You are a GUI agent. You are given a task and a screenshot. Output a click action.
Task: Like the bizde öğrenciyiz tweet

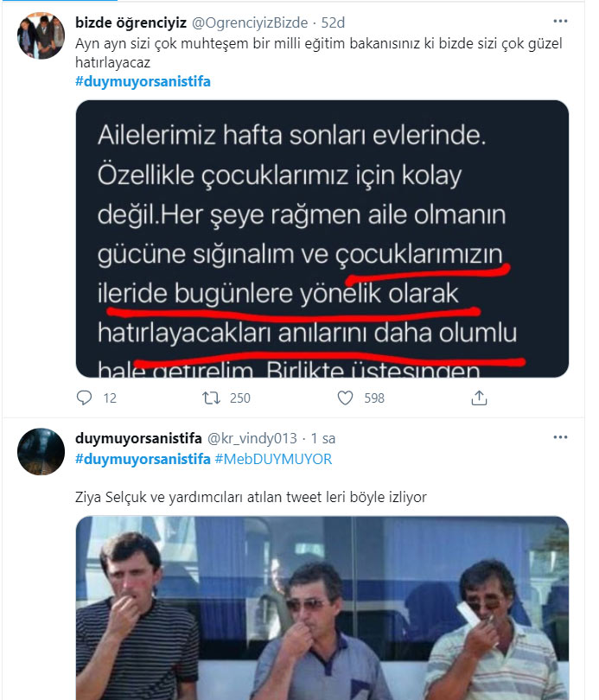pos(346,398)
